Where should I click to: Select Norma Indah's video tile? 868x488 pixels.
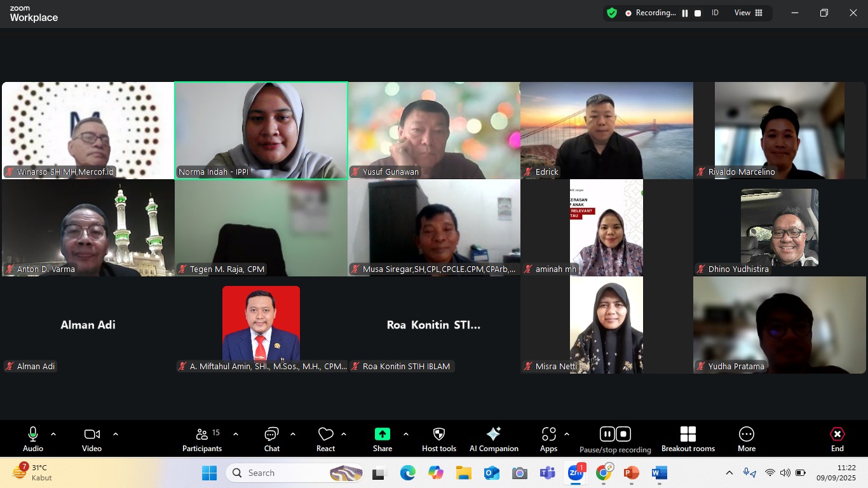pyautogui.click(x=261, y=130)
